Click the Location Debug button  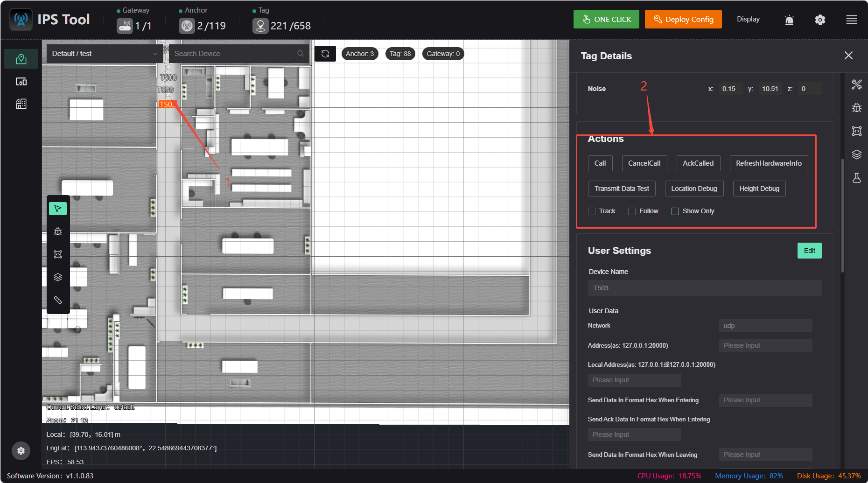pos(694,189)
